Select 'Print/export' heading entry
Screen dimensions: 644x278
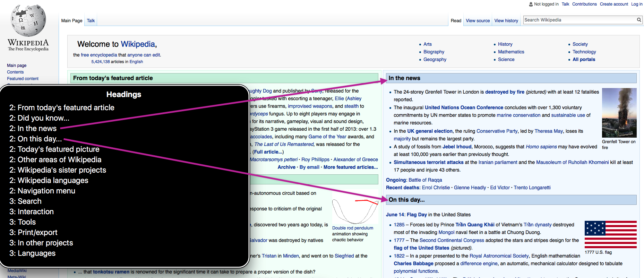click(33, 233)
